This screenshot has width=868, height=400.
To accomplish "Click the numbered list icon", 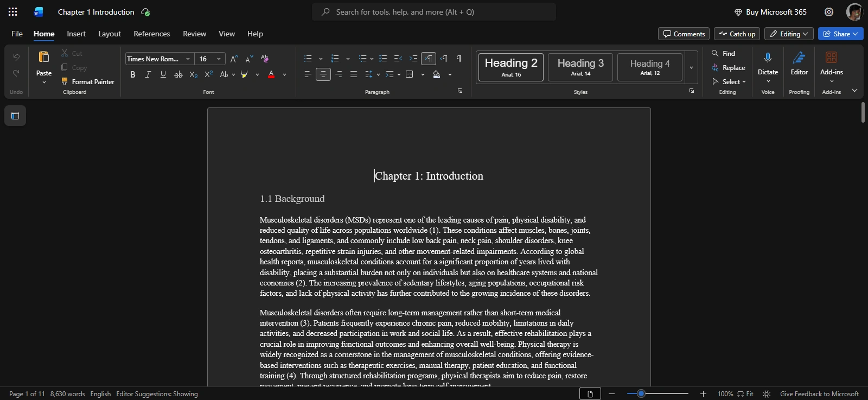I will pos(335,59).
